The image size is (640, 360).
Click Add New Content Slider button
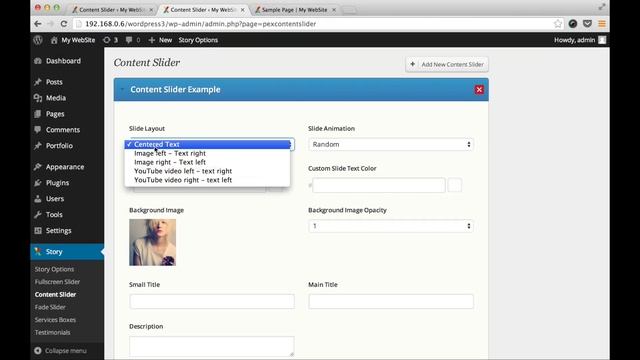tap(447, 64)
